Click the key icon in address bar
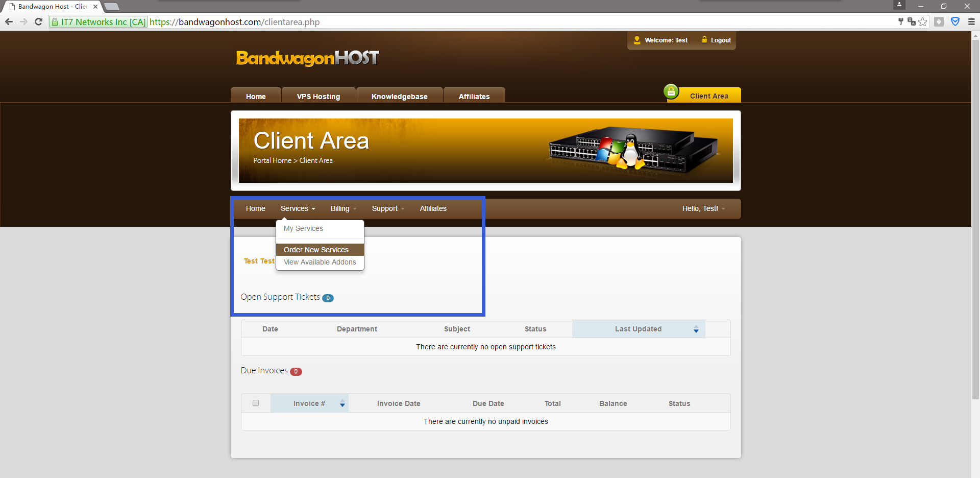The image size is (980, 478). coord(900,21)
